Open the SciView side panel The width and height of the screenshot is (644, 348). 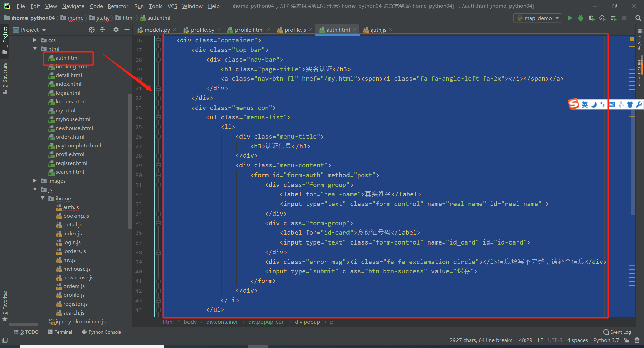(x=639, y=40)
